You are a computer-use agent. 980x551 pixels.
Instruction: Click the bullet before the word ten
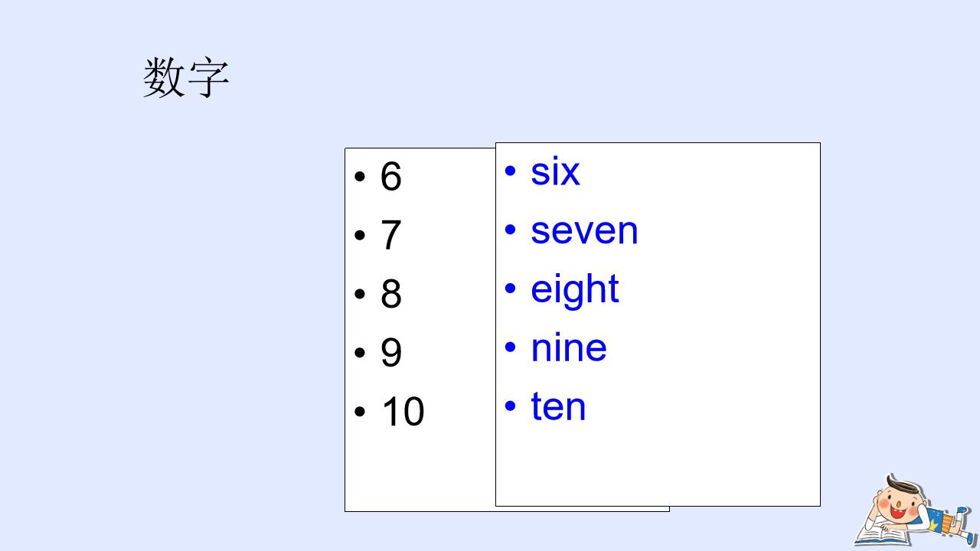pyautogui.click(x=511, y=407)
